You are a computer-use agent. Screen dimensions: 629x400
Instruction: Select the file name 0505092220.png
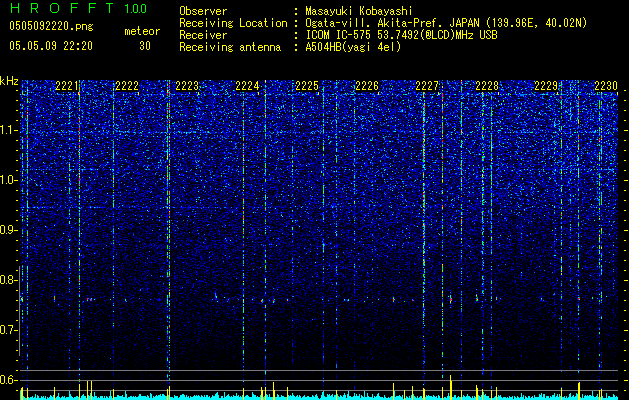coord(51,26)
